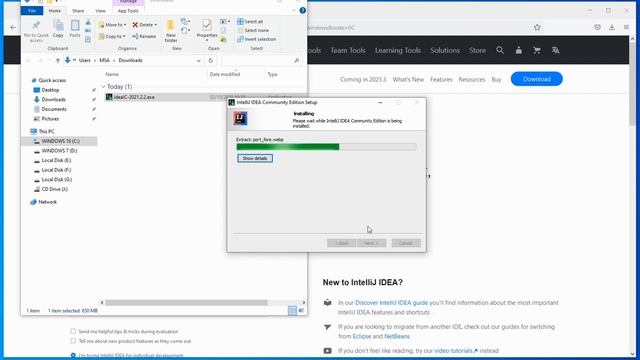Open the browser downloads arrow icon
Image resolution: width=640 pixels, height=360 pixels.
point(611,27)
